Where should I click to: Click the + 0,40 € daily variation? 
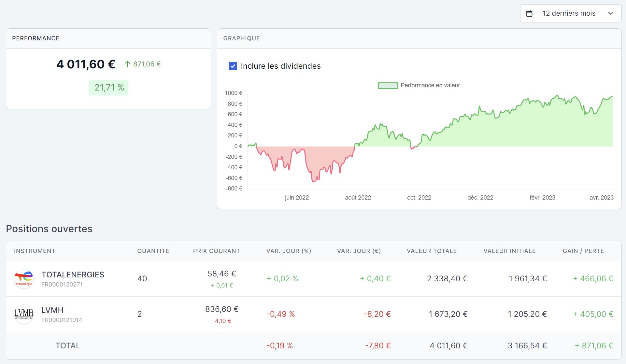(x=375, y=279)
